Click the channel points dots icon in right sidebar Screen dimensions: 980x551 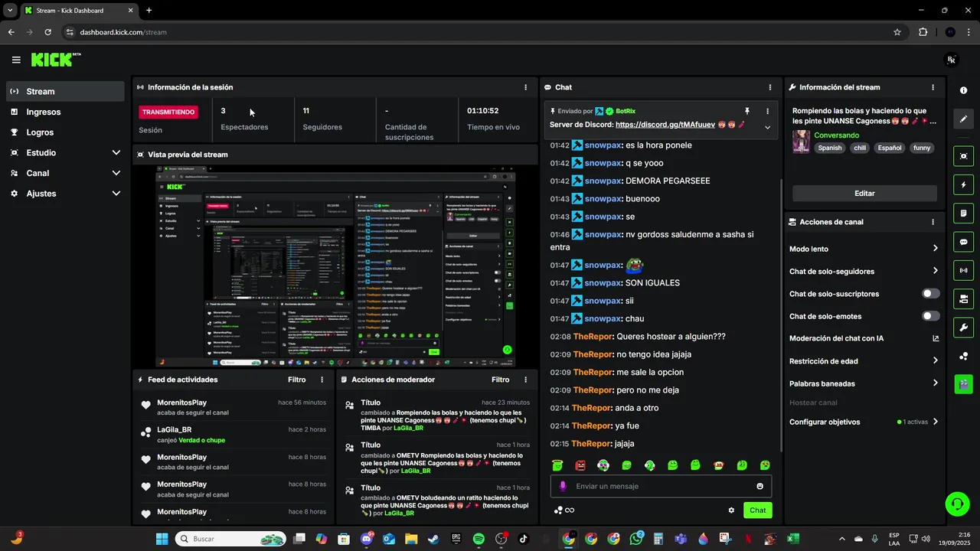coord(963,356)
